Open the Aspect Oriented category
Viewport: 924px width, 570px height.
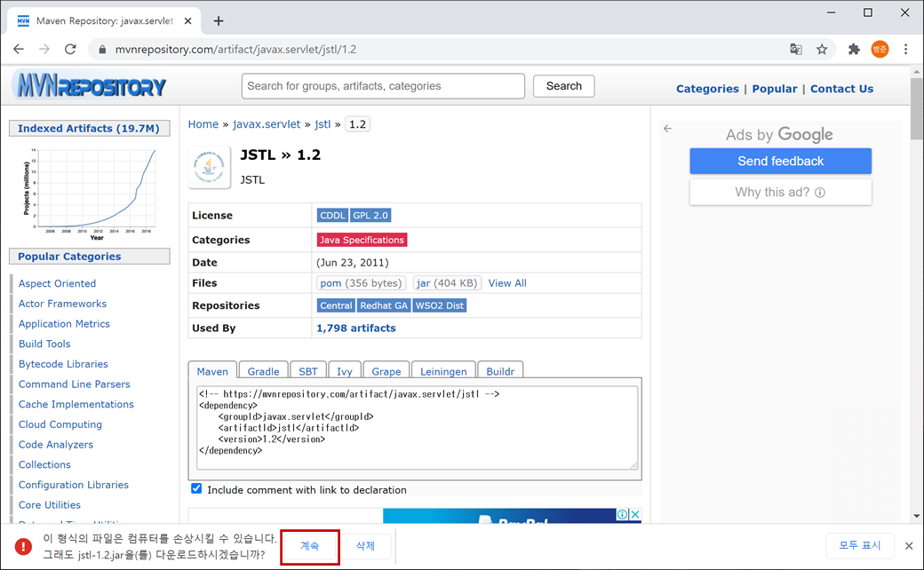[57, 283]
